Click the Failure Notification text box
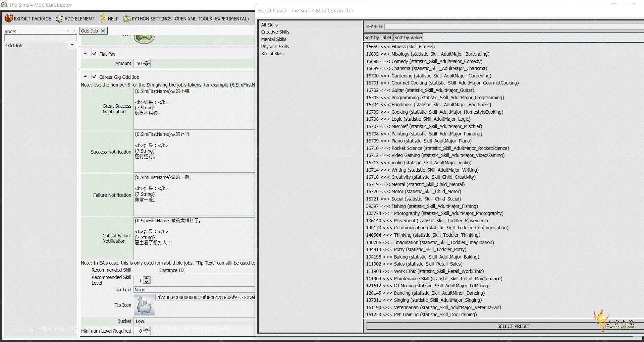The image size is (644, 342). pyautogui.click(x=194, y=195)
